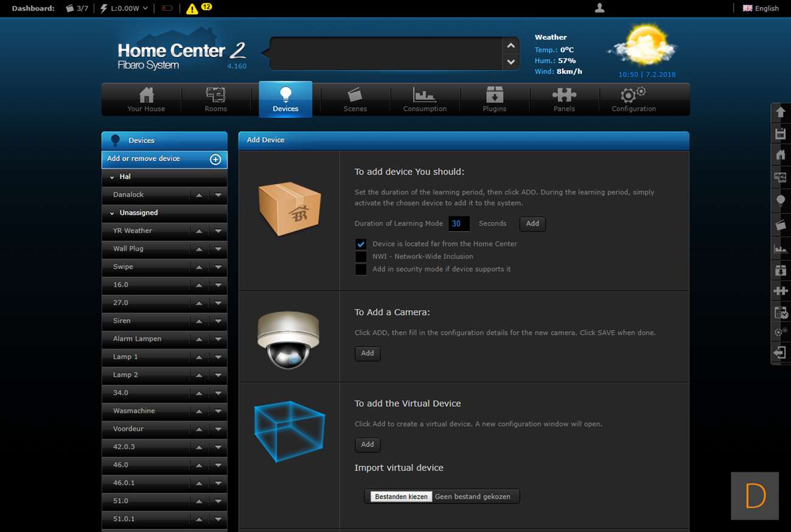
Task: Click the save floppy icon in the side toolbar
Action: (x=781, y=134)
